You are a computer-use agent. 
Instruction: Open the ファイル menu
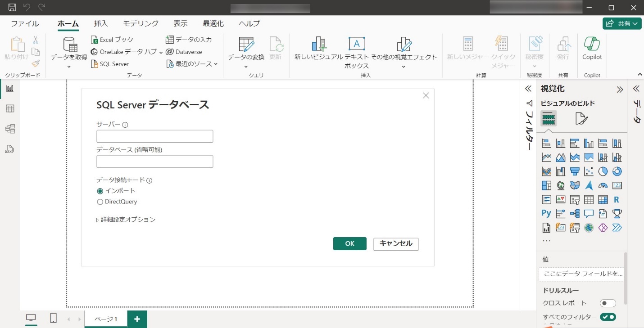25,24
